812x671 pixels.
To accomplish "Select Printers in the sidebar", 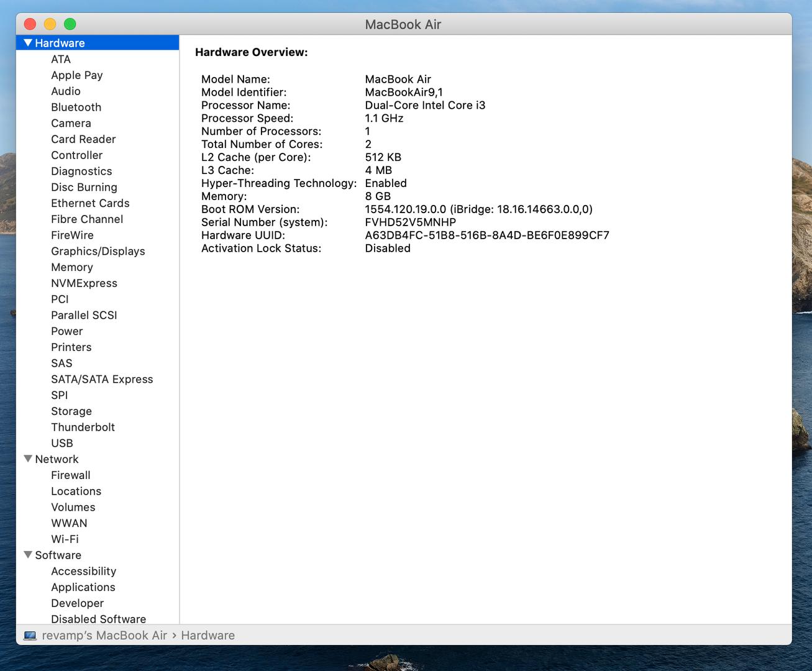I will point(71,347).
